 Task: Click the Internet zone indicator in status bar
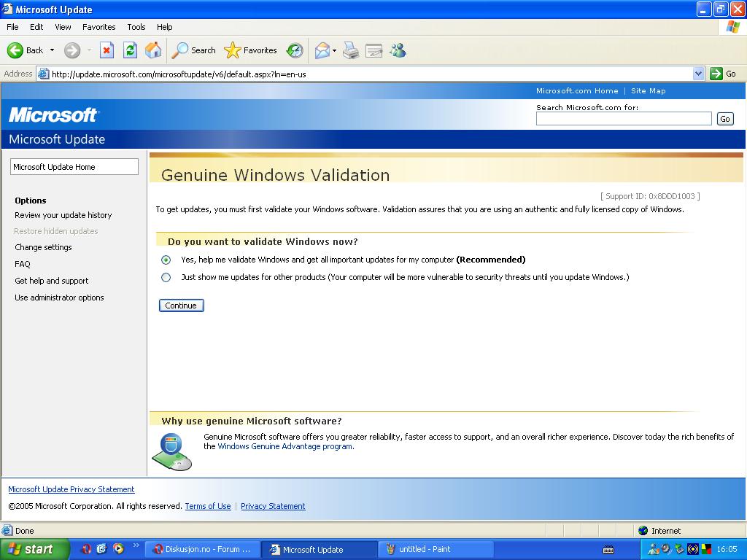click(659, 531)
